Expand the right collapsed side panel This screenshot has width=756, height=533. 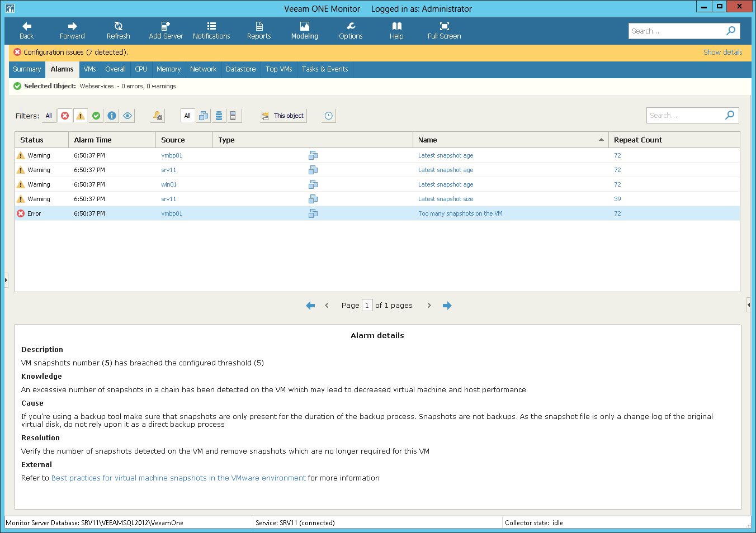748,304
